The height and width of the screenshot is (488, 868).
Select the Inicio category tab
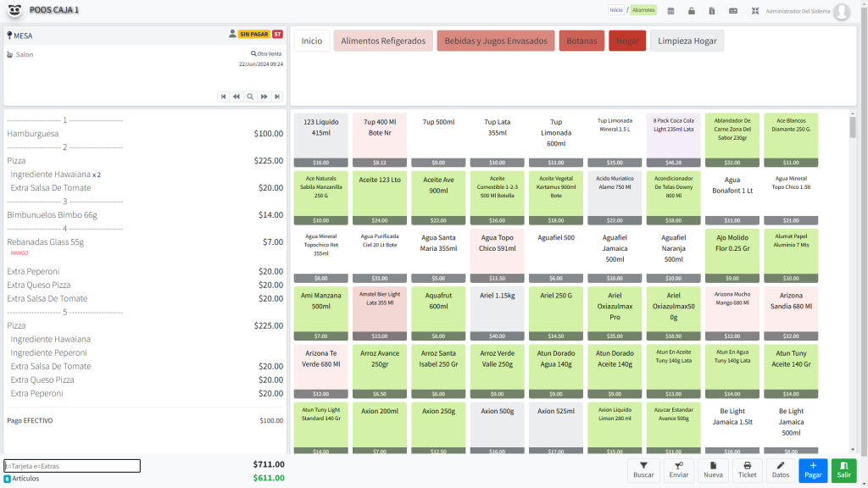click(x=312, y=41)
